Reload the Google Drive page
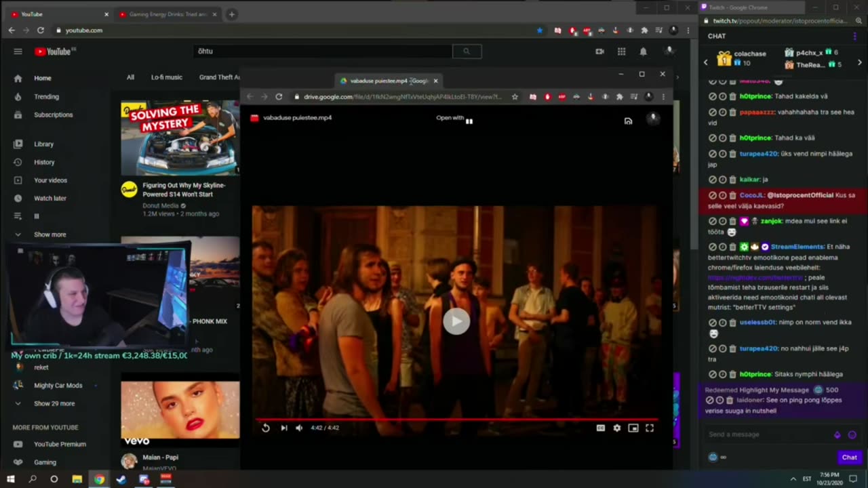 pos(279,97)
